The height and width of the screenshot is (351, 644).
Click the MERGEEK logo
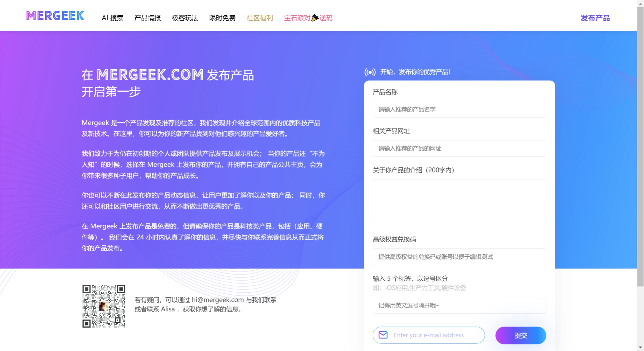point(55,16)
